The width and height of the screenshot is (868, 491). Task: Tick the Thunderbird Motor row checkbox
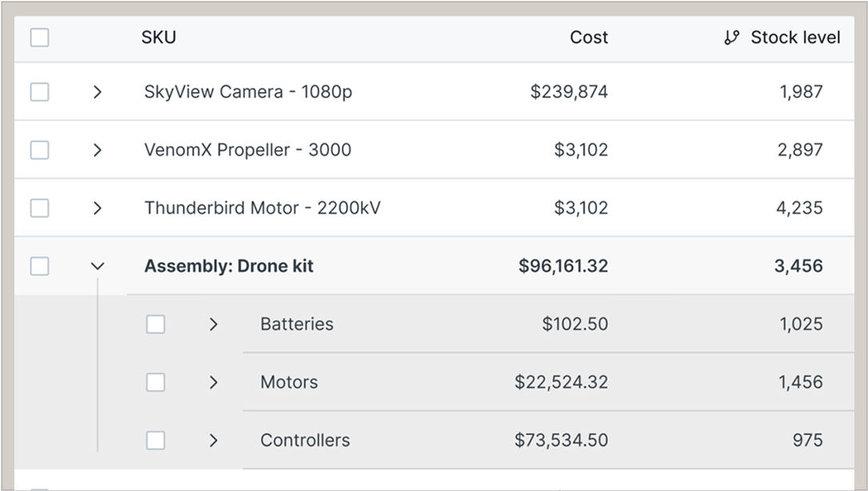coord(40,208)
